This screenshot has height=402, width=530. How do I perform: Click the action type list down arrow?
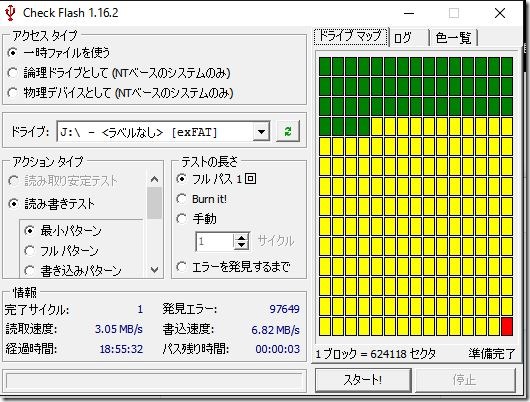[154, 270]
